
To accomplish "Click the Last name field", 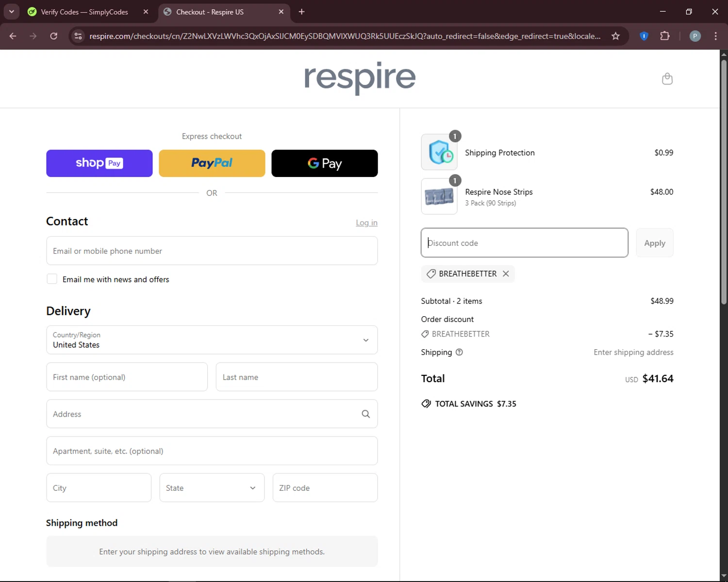I will tap(297, 377).
